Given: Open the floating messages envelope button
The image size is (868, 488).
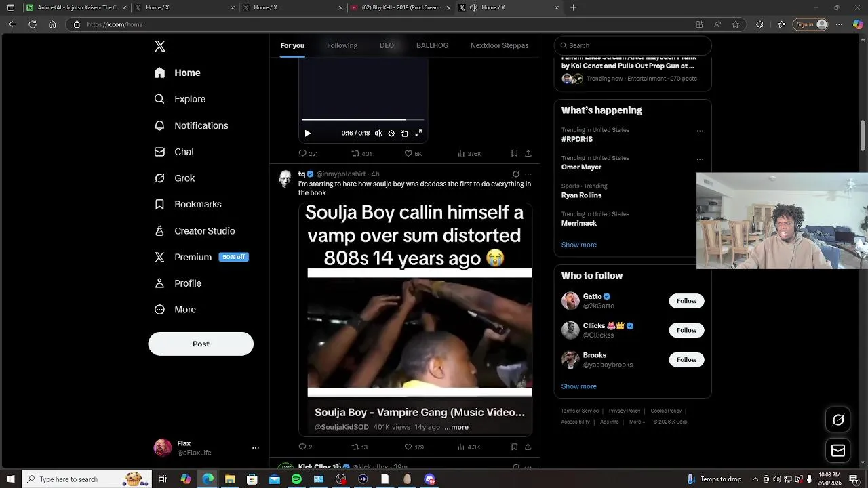Looking at the screenshot, I should tap(838, 451).
